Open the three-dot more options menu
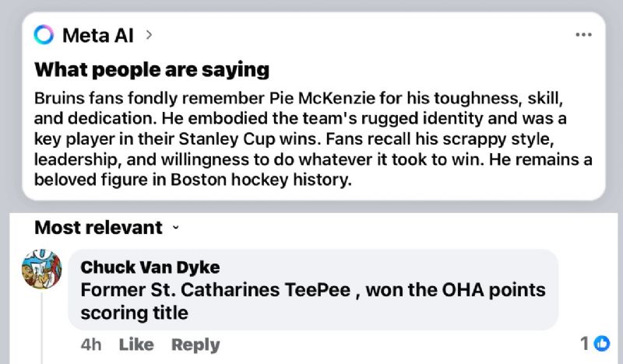Image resolution: width=623 pixels, height=364 pixels. click(x=583, y=35)
